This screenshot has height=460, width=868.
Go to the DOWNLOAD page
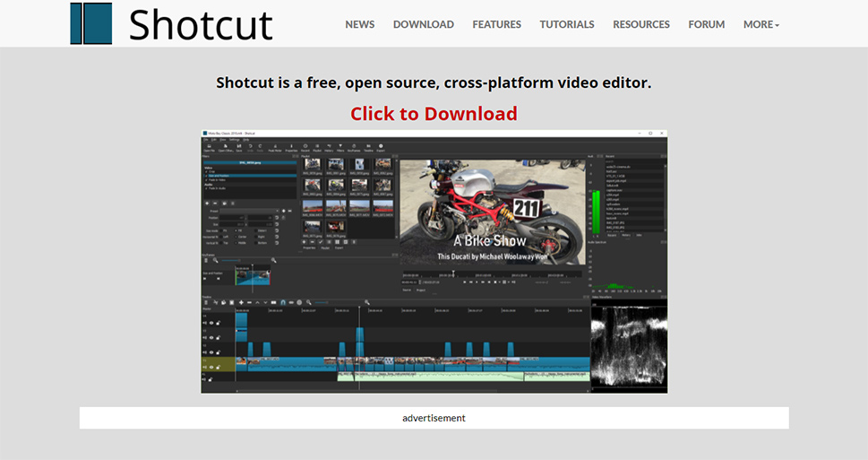(424, 24)
